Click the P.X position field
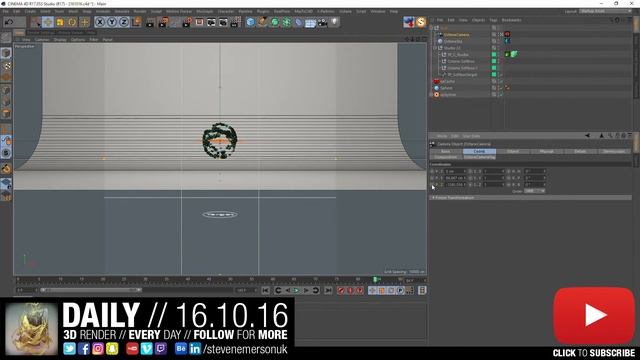640x360 pixels. (456, 171)
